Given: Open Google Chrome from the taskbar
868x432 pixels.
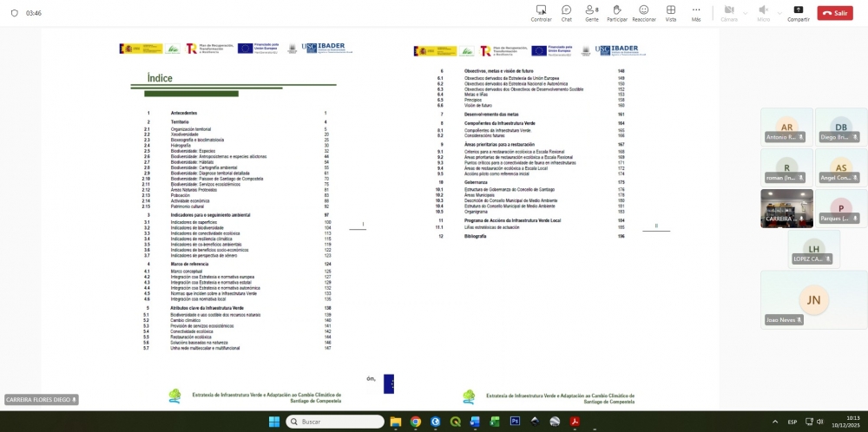Looking at the screenshot, I should 416,422.
